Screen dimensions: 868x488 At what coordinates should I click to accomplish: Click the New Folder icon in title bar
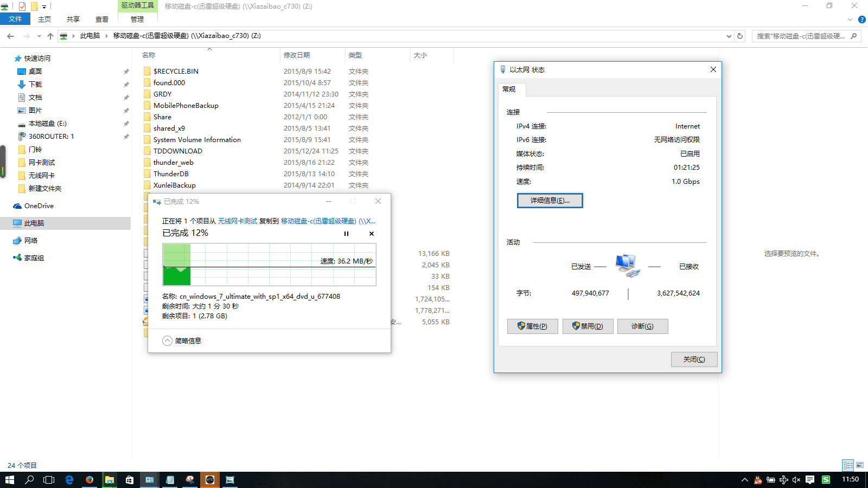click(34, 7)
